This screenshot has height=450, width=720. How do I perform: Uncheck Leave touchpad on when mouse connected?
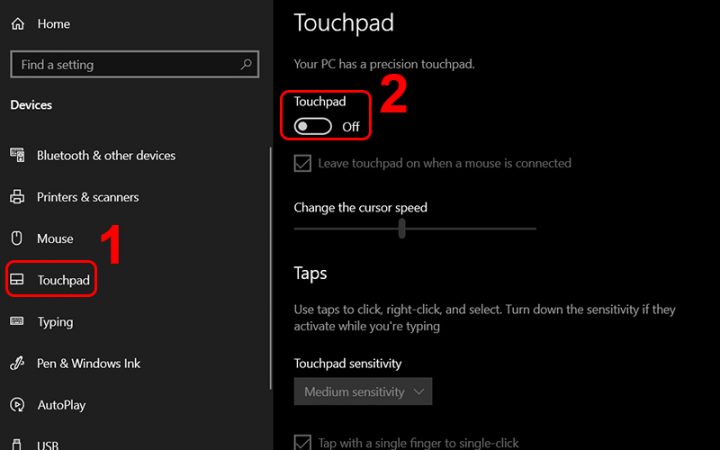tap(302, 163)
